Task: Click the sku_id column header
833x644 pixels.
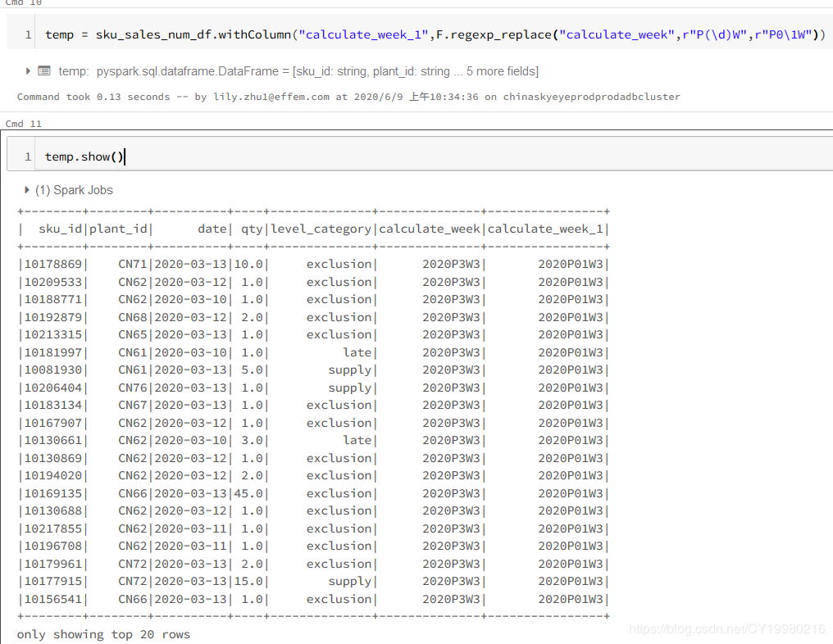Action: 60,229
